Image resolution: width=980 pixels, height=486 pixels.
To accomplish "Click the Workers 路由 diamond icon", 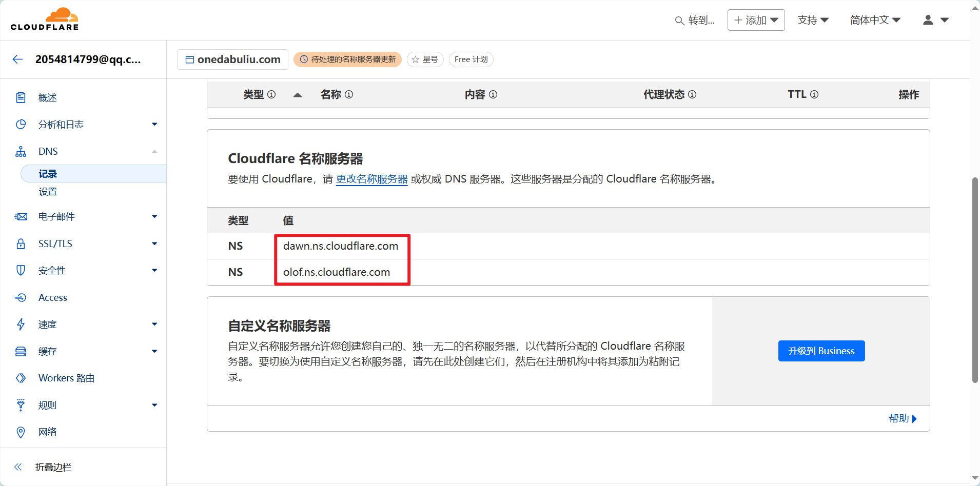I will click(21, 378).
